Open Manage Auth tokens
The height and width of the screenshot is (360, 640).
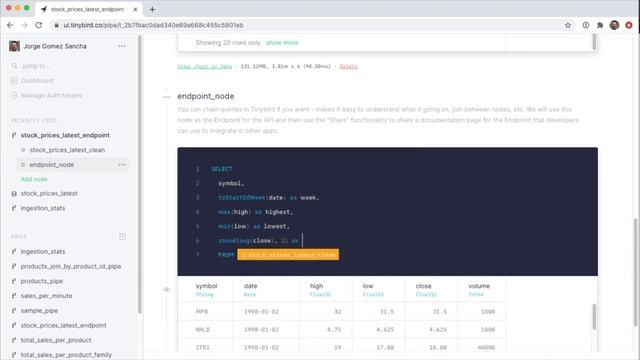[x=51, y=95]
